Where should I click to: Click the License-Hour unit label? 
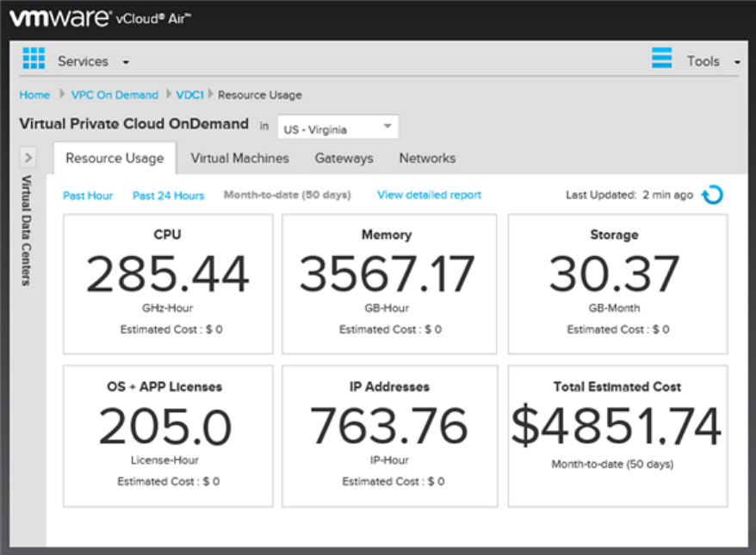[164, 460]
